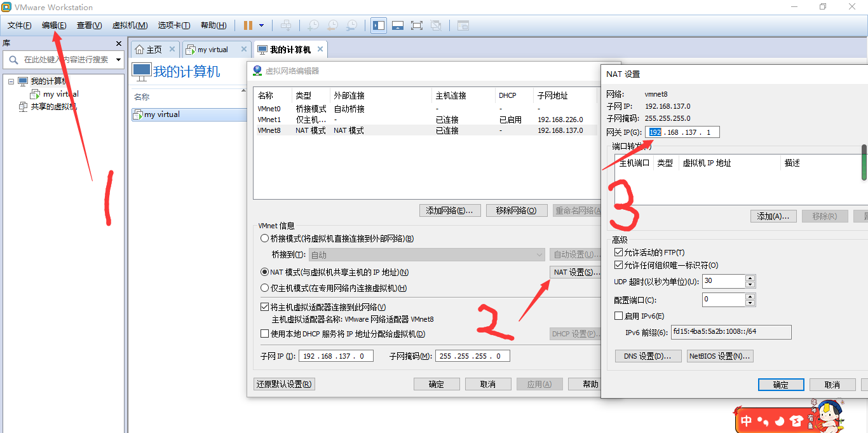This screenshot has height=433, width=868.
Task: Toggle the 启用 IPv6(E) checkbox
Action: tap(619, 316)
